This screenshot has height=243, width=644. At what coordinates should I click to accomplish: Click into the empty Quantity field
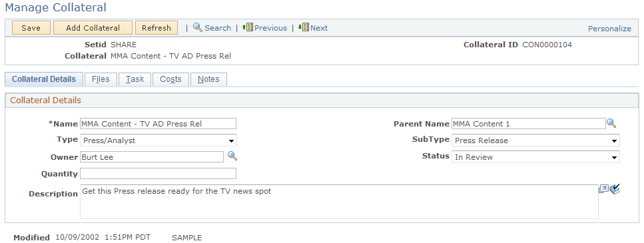pyautogui.click(x=158, y=173)
